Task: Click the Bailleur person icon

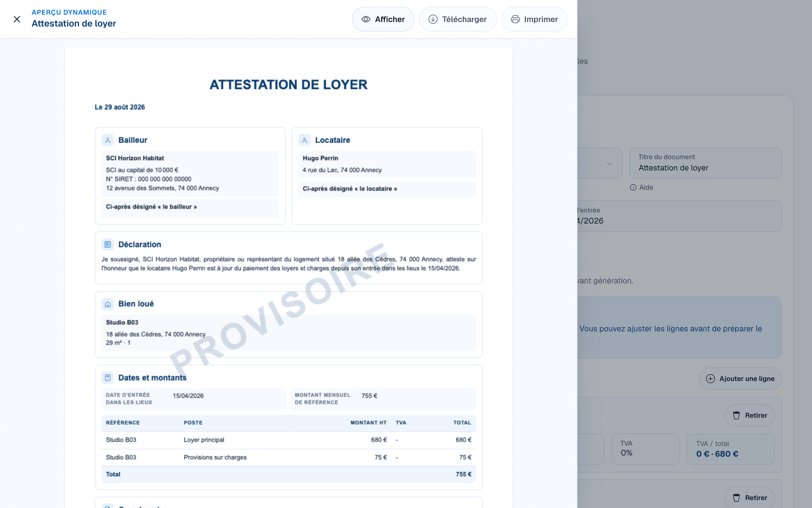Action: pos(108,140)
